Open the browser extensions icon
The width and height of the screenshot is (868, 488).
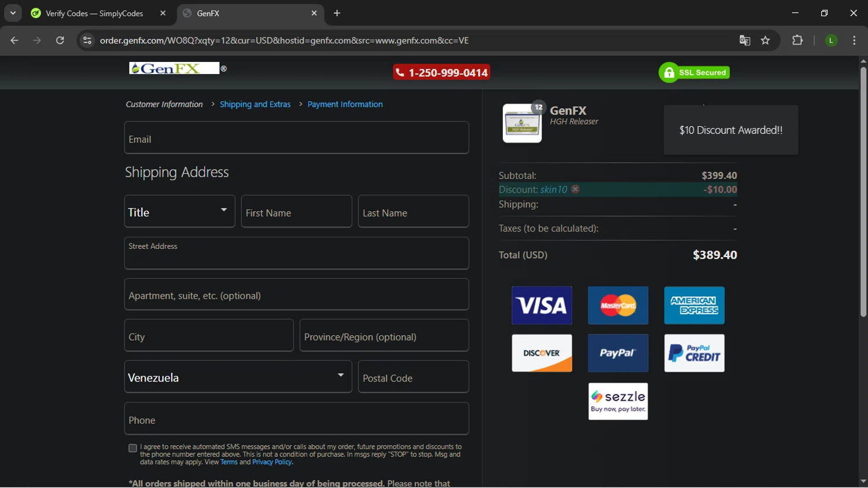(x=797, y=41)
